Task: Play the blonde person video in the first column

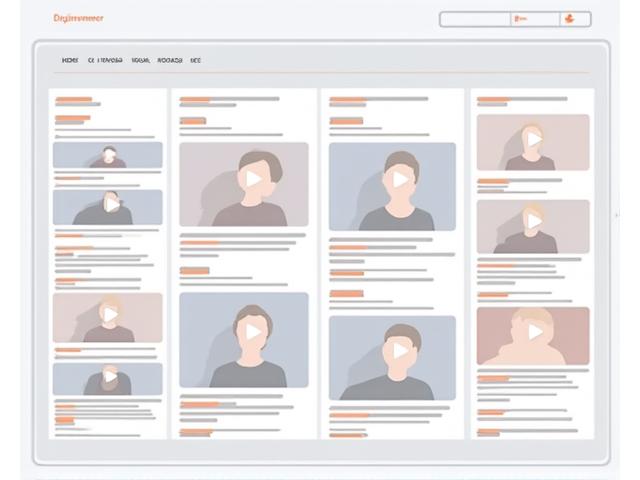Action: (109, 315)
